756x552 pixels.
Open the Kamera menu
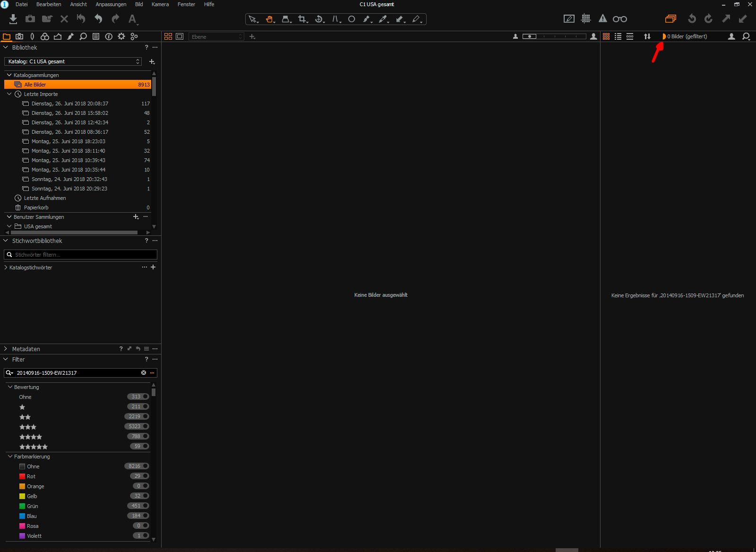[160, 4]
